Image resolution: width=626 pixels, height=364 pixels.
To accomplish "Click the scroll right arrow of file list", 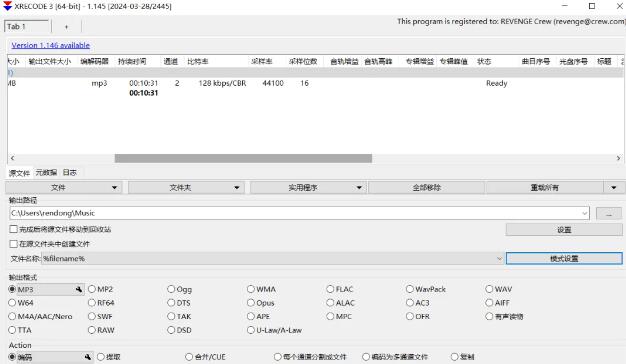I will [618, 158].
